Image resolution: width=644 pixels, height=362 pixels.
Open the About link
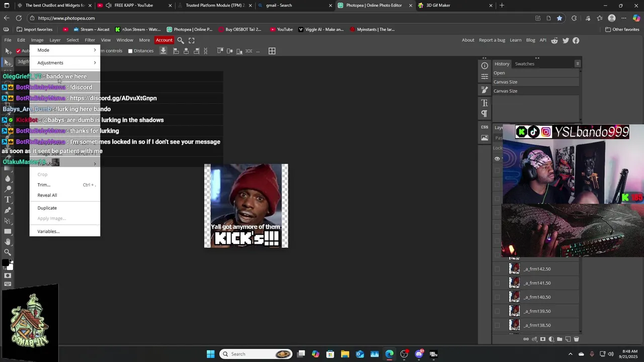pyautogui.click(x=468, y=40)
